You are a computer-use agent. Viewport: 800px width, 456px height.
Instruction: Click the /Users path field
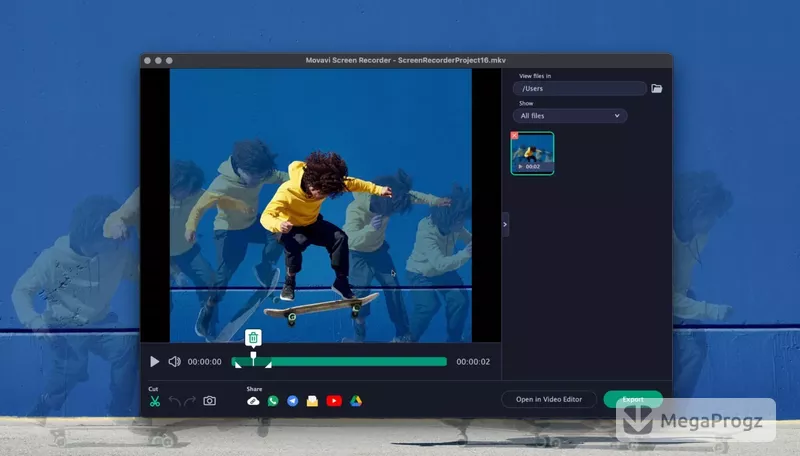pos(580,88)
